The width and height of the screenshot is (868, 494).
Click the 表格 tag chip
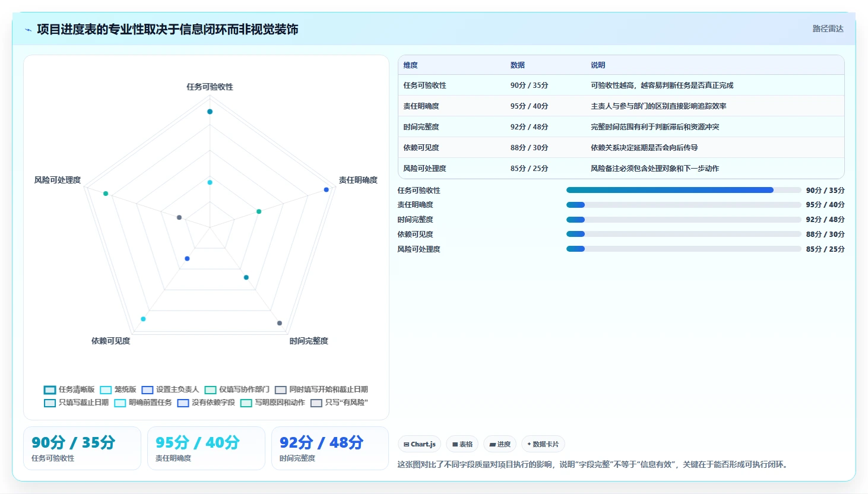(x=462, y=444)
